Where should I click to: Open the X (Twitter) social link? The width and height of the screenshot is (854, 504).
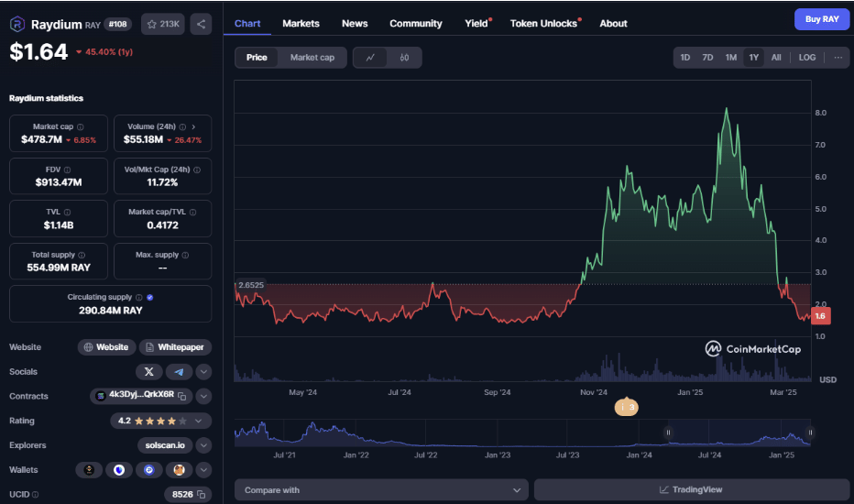[148, 371]
